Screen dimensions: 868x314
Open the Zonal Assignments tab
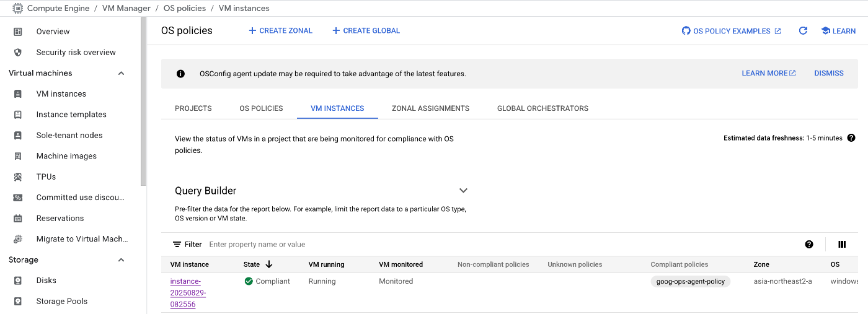[x=430, y=108]
